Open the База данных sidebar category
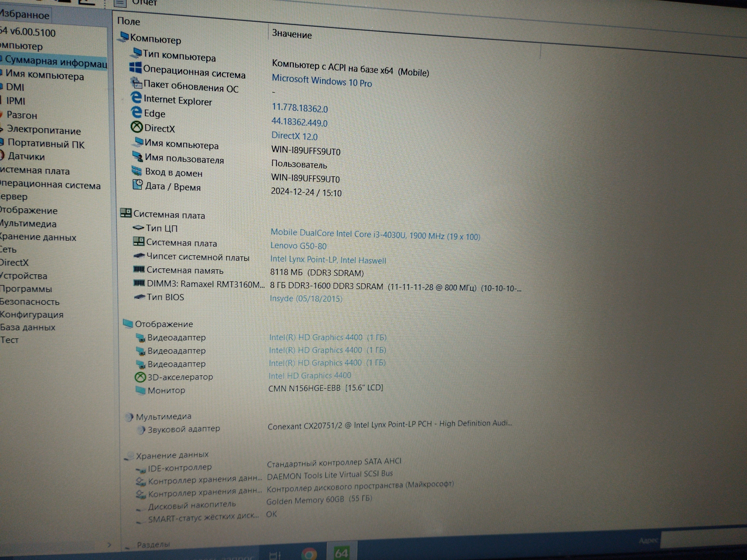 pos(27,327)
